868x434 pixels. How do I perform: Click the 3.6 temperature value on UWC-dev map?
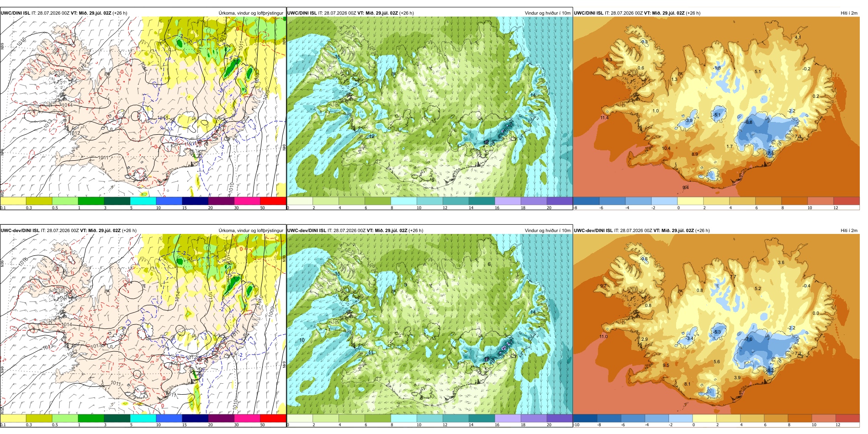click(x=781, y=263)
